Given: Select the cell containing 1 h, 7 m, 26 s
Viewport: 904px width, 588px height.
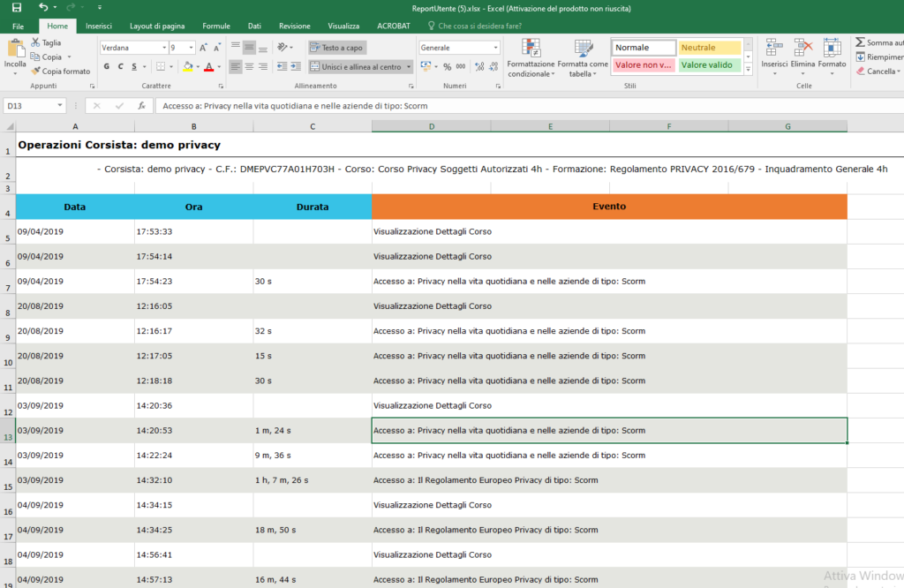Looking at the screenshot, I should tap(313, 480).
